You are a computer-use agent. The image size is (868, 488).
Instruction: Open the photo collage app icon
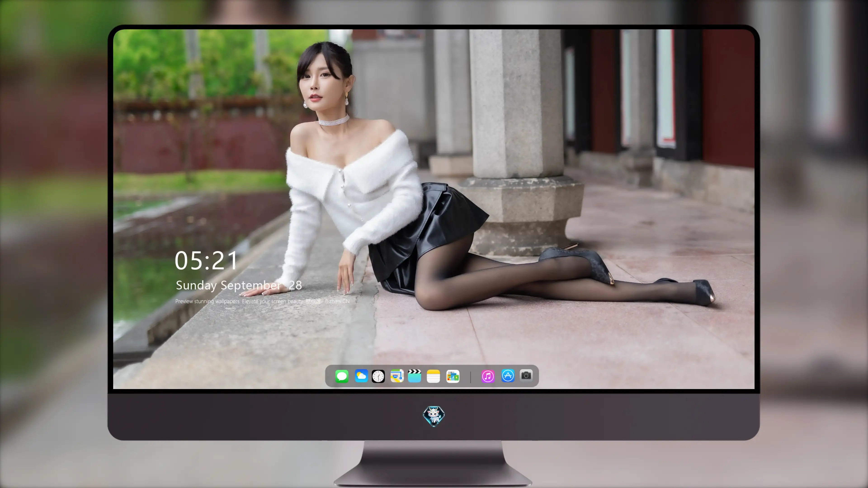coord(453,376)
